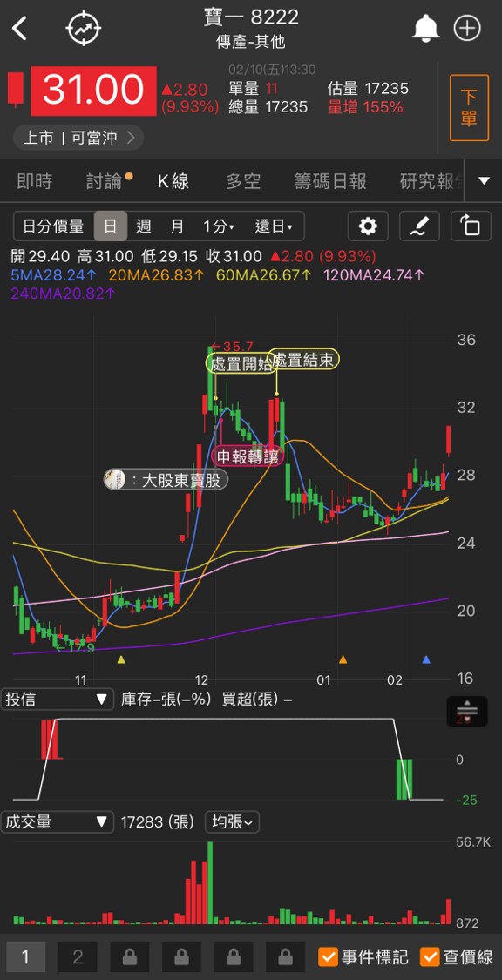The width and height of the screenshot is (502, 980).
Task: Expand the tab list arrow
Action: pyautogui.click(x=483, y=181)
